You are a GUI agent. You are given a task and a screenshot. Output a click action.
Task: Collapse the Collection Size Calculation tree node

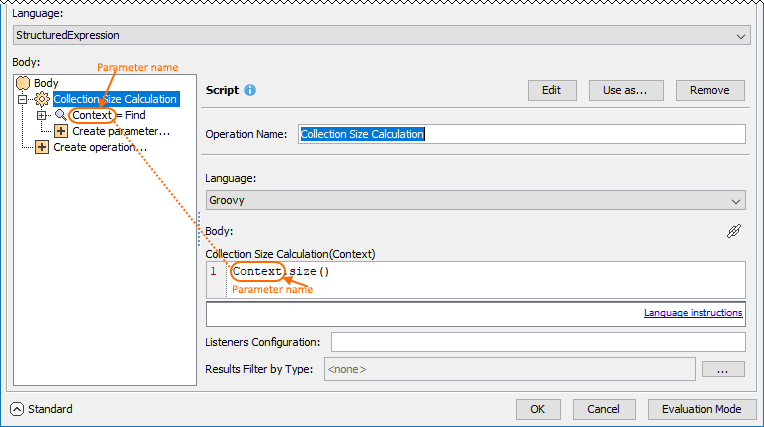coord(22,99)
